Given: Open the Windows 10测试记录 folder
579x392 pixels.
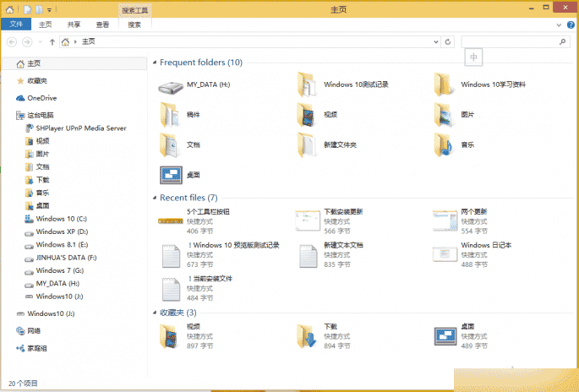Looking at the screenshot, I should click(306, 84).
